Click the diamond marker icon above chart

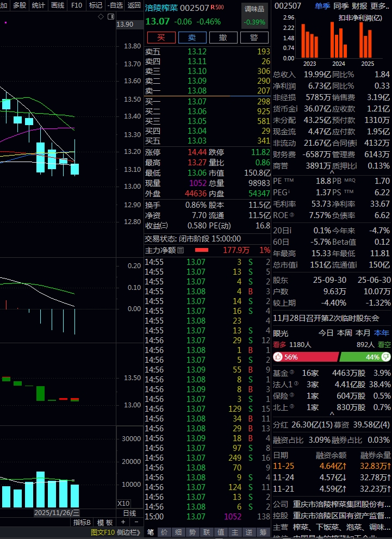[101, 16]
